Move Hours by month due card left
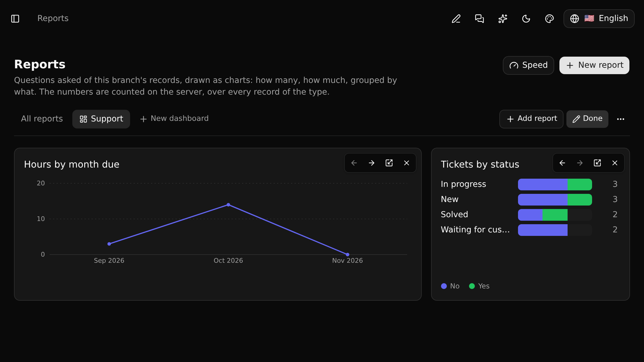 click(x=354, y=163)
